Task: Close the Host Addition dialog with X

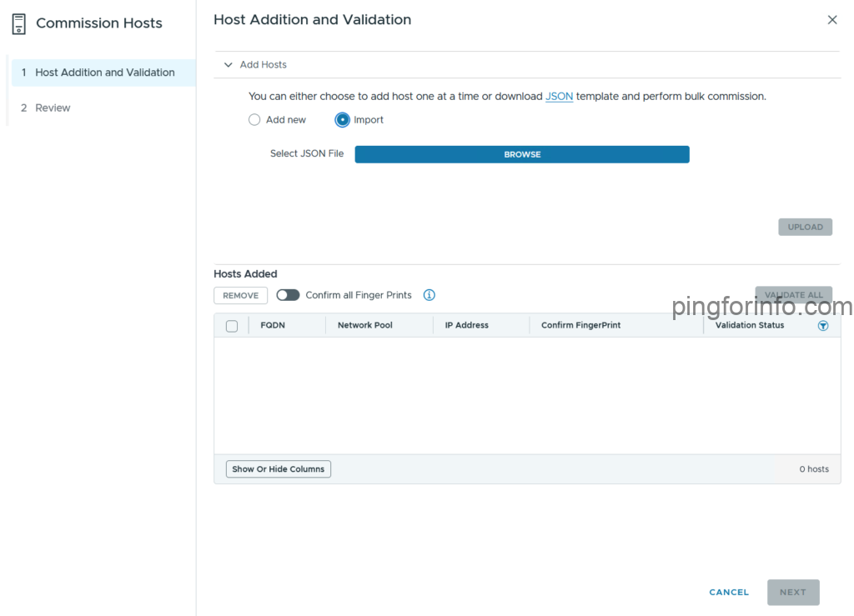Action: (x=831, y=20)
